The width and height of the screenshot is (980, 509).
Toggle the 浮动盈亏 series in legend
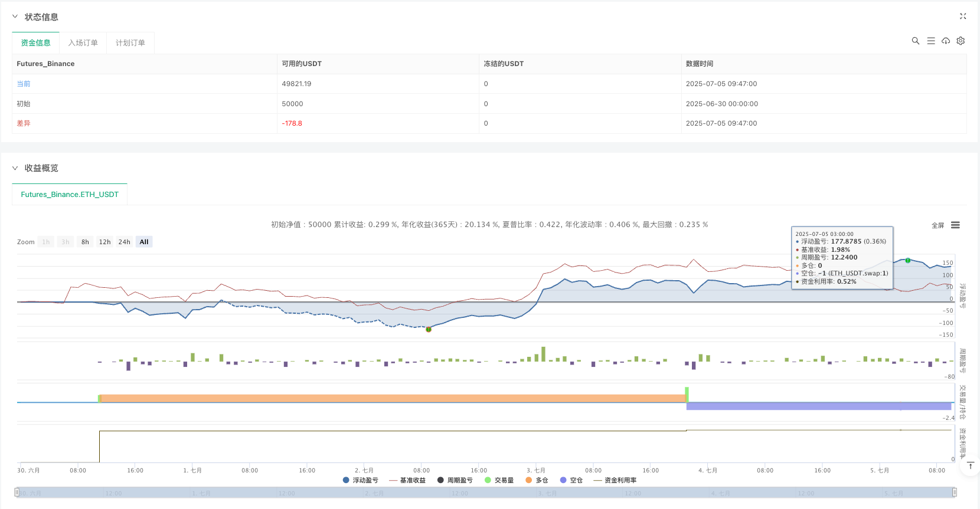click(x=360, y=480)
